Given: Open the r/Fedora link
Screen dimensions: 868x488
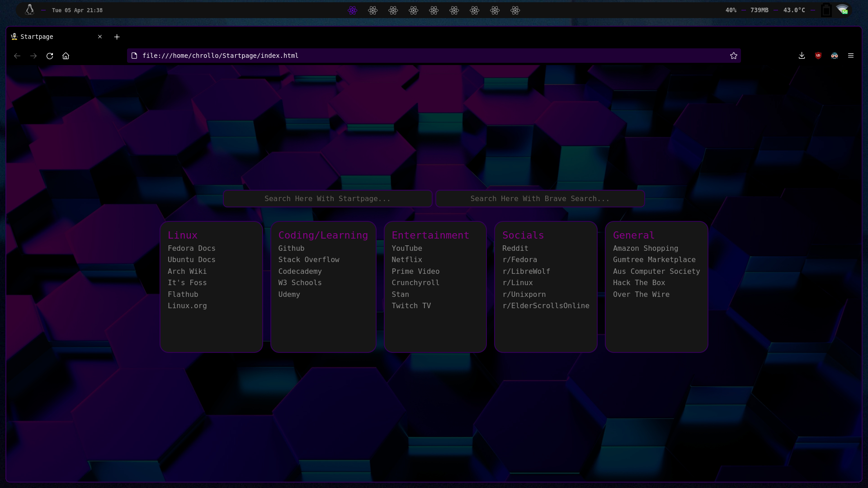Looking at the screenshot, I should (x=520, y=260).
